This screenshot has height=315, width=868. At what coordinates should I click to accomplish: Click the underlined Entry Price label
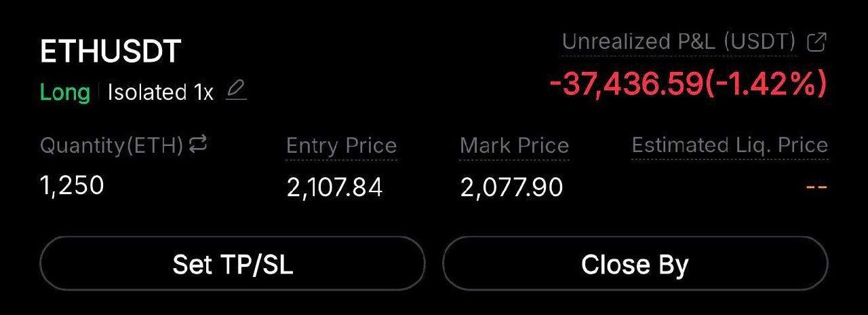[341, 146]
